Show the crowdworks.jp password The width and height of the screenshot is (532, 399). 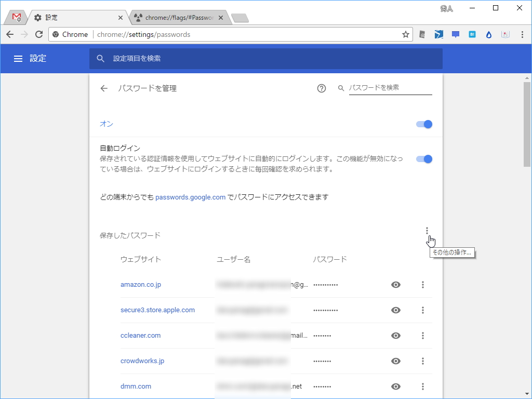pos(395,361)
